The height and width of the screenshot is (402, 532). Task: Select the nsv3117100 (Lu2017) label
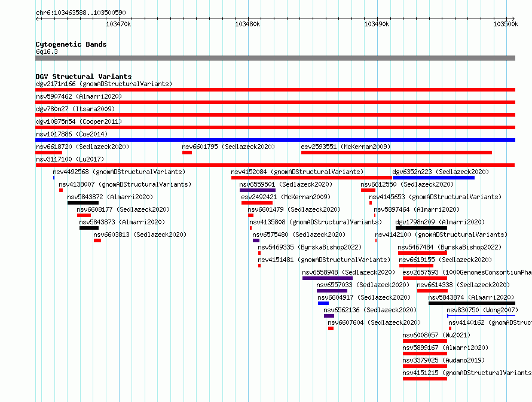tap(70, 159)
